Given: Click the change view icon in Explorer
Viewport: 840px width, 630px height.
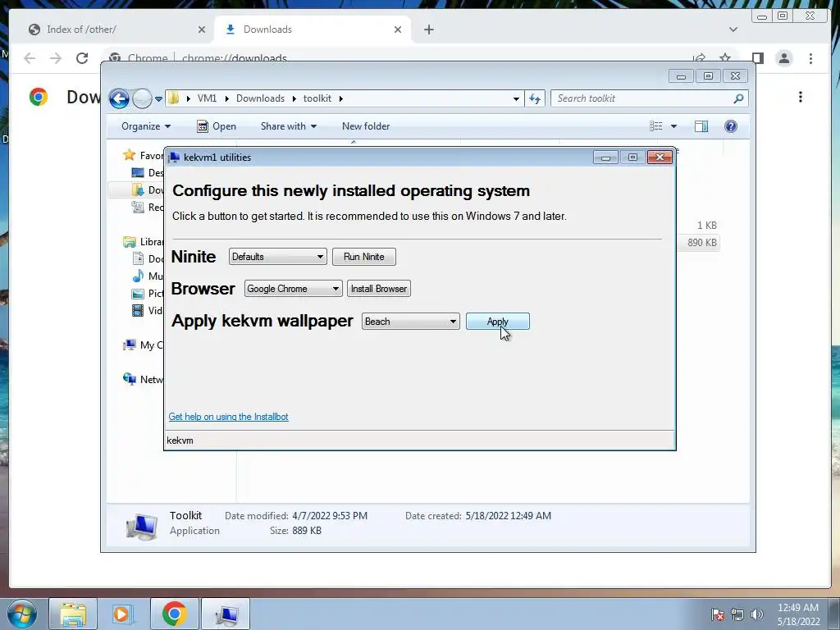Looking at the screenshot, I should click(655, 126).
